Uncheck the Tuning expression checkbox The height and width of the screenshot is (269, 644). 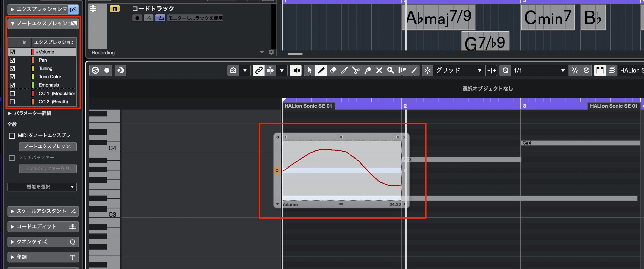point(12,68)
